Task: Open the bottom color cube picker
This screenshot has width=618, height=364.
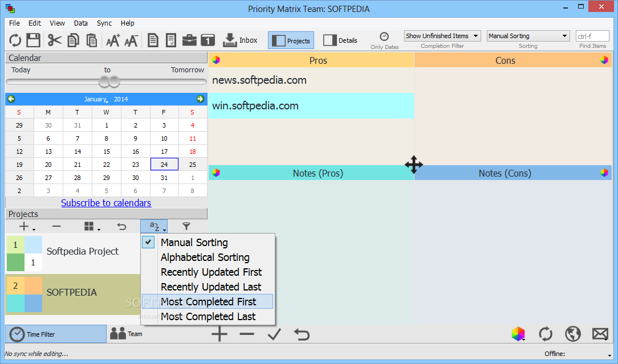Action: pyautogui.click(x=518, y=334)
